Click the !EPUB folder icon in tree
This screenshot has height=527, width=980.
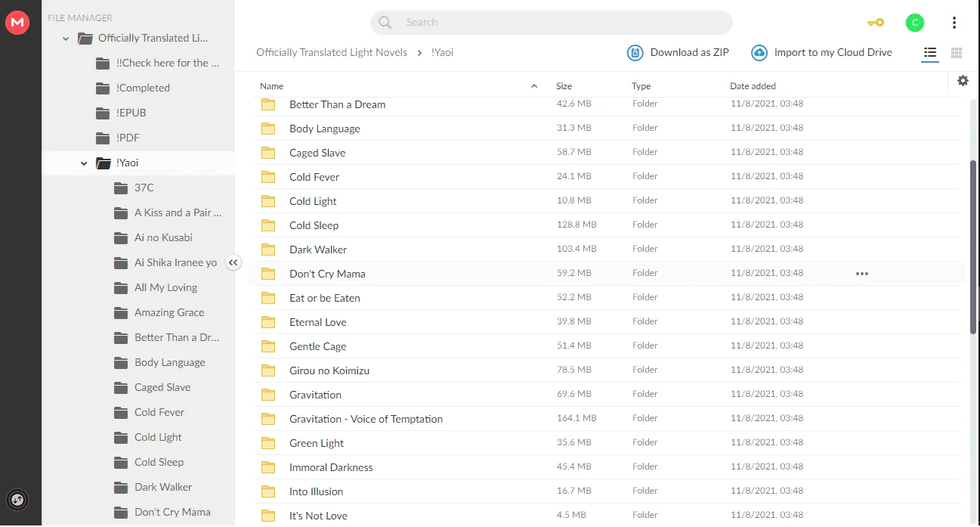tap(103, 113)
